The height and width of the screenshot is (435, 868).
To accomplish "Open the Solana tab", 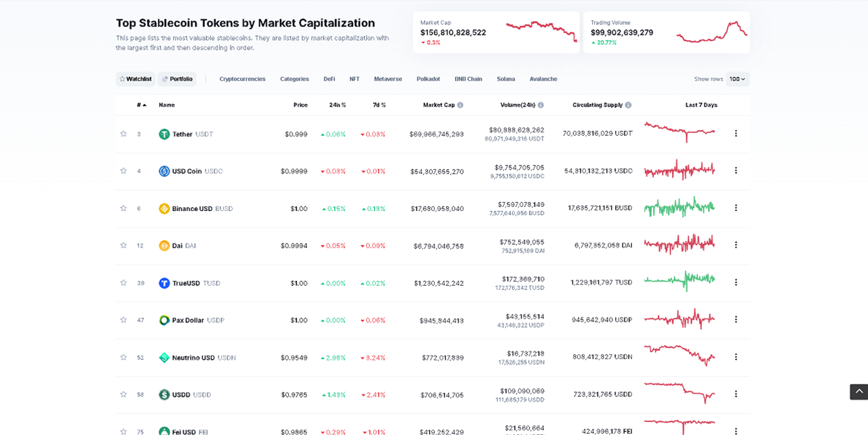I will [x=506, y=79].
